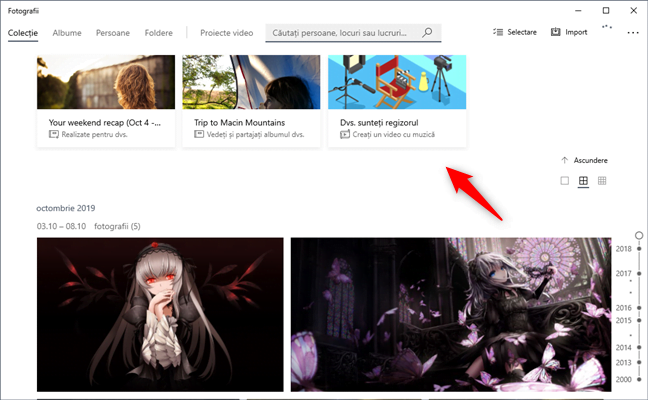The width and height of the screenshot is (648, 400).
Task: Go to the Foldere tab
Action: [159, 33]
